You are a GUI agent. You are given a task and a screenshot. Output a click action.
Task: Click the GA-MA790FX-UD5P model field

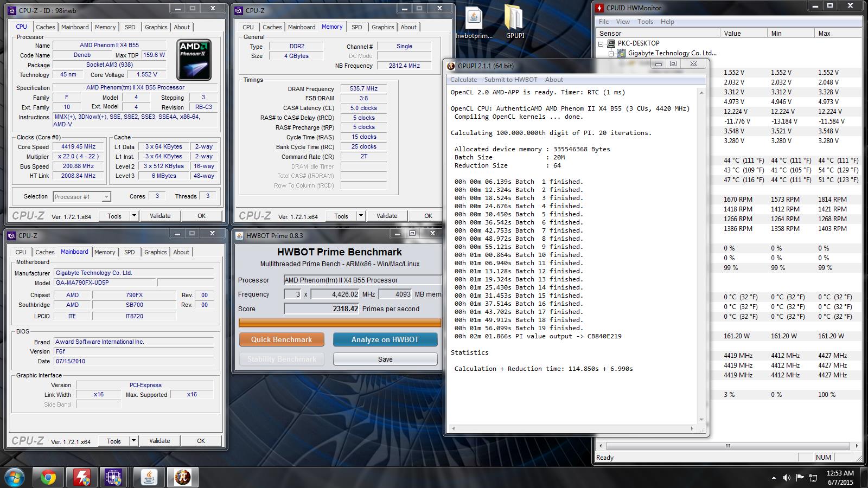coord(105,282)
